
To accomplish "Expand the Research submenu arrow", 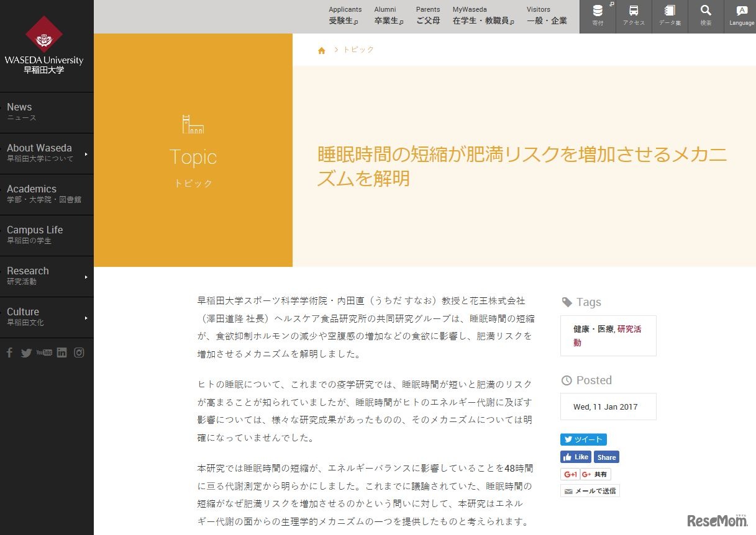I will click(x=86, y=277).
